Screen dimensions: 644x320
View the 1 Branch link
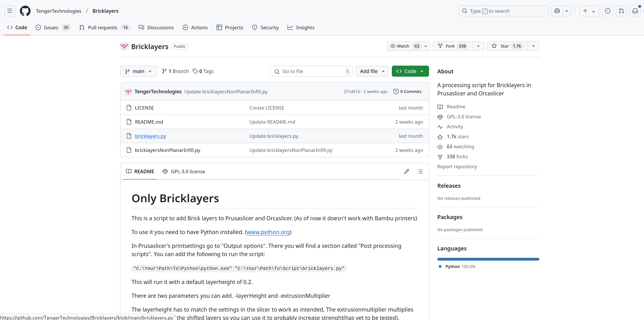click(175, 71)
